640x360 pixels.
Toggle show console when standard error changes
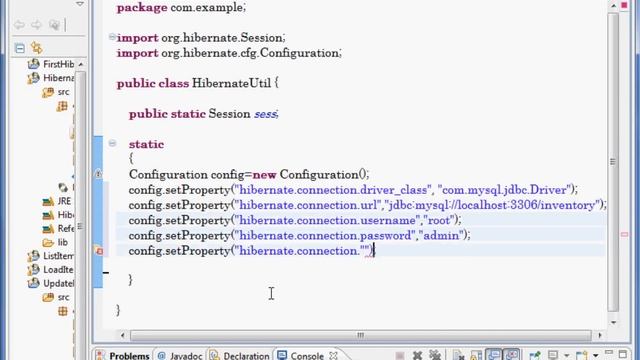[x=511, y=355]
